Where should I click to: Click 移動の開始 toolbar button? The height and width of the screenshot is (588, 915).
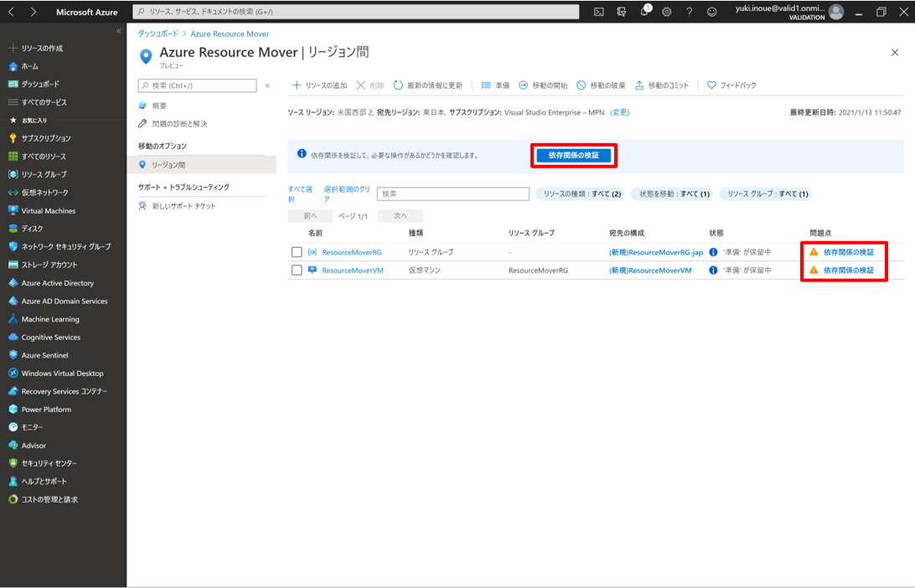tap(543, 85)
